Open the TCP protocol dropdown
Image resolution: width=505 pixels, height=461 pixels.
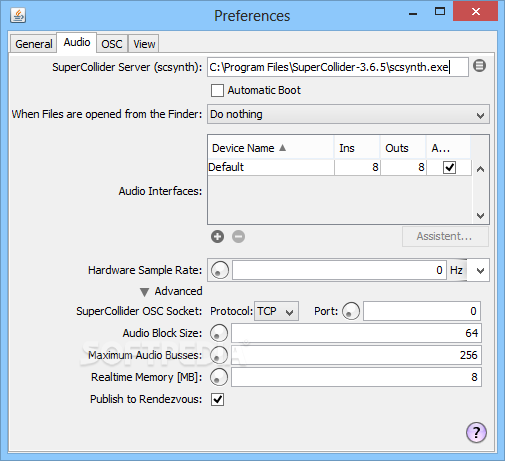[x=276, y=311]
